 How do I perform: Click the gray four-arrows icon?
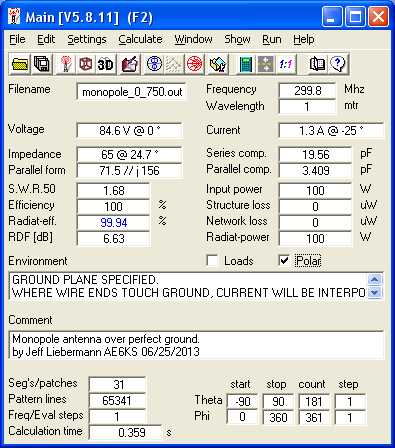pyautogui.click(x=266, y=63)
